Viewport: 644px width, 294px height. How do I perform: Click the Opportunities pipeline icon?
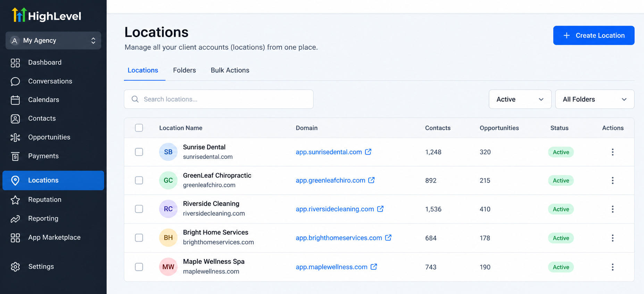(15, 137)
